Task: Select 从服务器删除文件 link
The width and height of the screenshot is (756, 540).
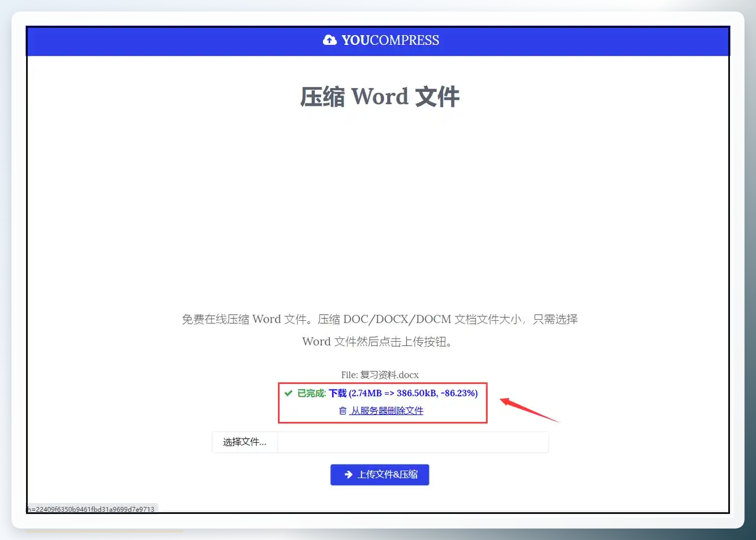Action: (387, 411)
